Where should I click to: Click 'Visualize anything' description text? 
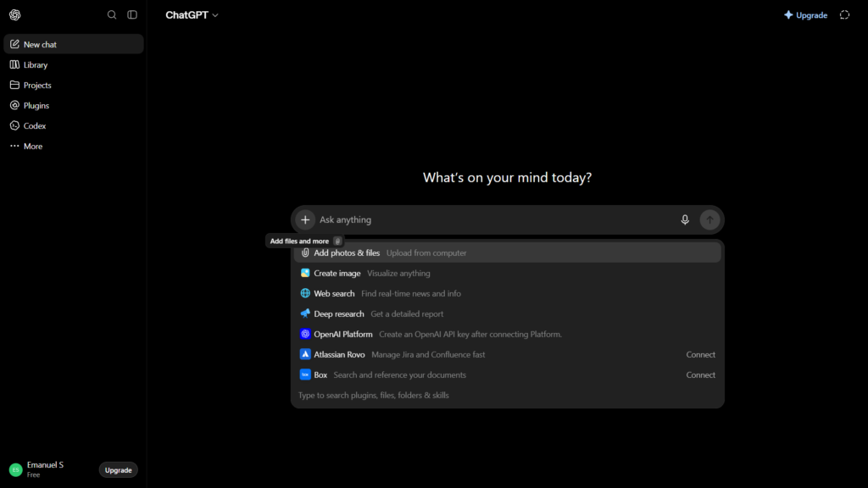[398, 274]
